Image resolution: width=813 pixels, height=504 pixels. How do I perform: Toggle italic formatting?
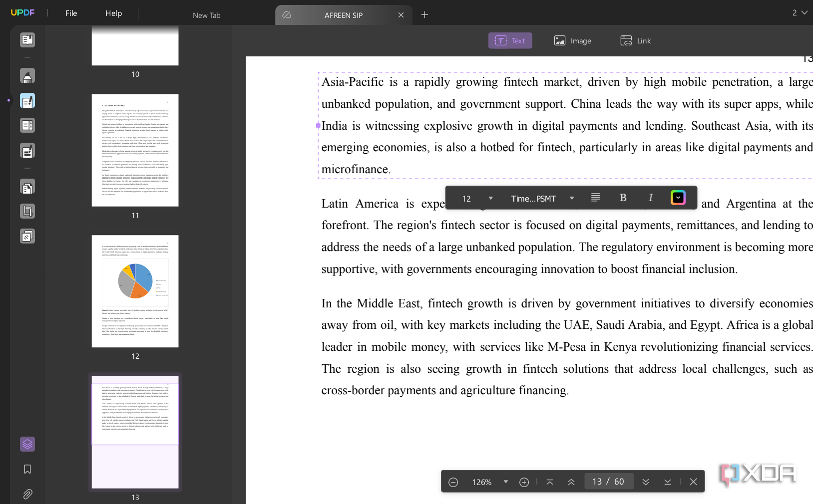click(651, 198)
